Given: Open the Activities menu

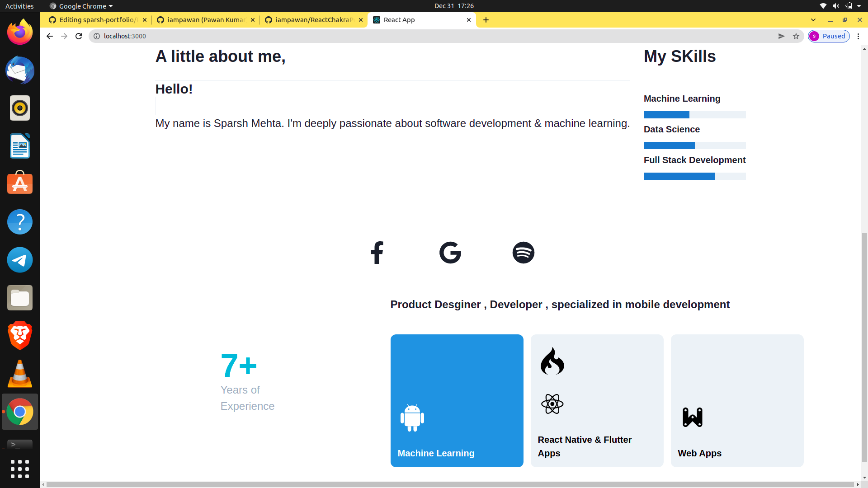Looking at the screenshot, I should coord(19,6).
